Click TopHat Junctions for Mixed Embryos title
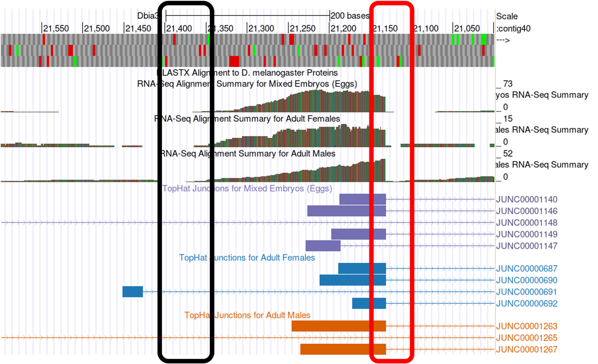Screen dimensions: 598x364 tap(247, 188)
